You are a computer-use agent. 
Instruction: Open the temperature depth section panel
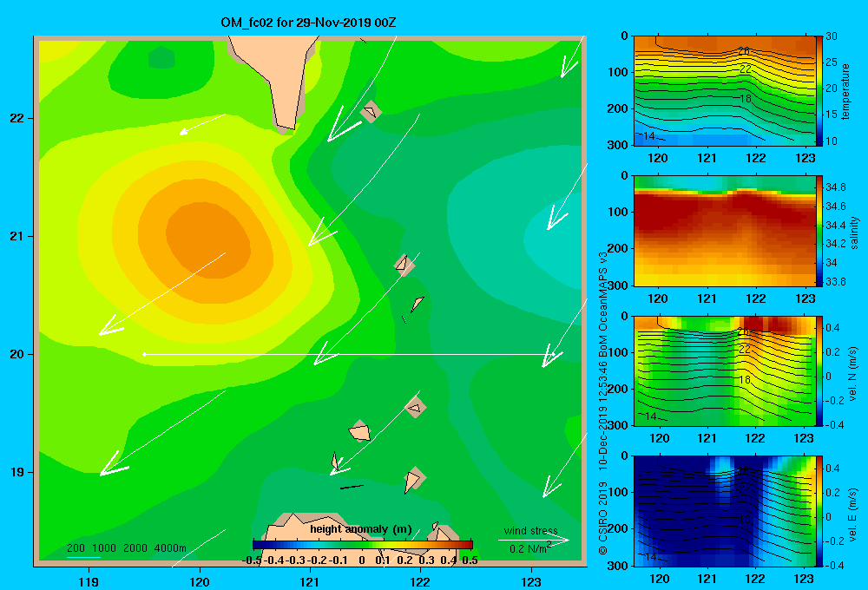[x=724, y=91]
